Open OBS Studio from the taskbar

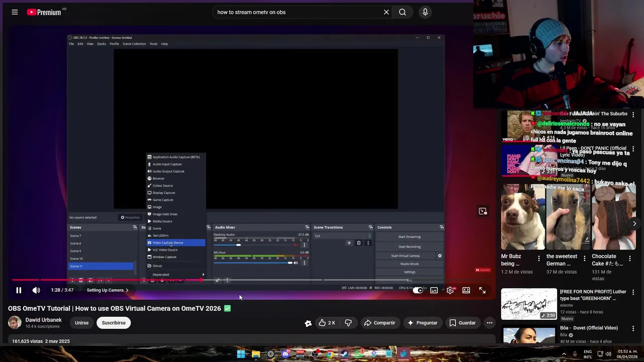click(315, 354)
